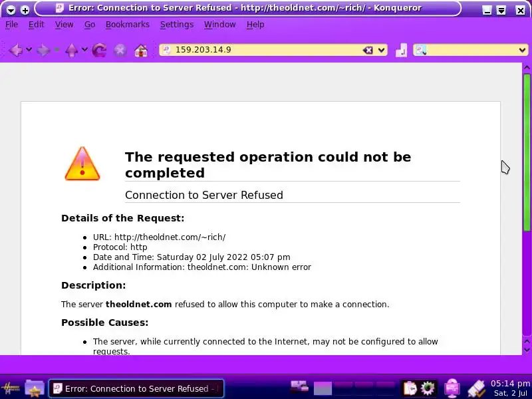Open the window menu in title bar
Screen dimensions: 532x399
tap(11, 10)
